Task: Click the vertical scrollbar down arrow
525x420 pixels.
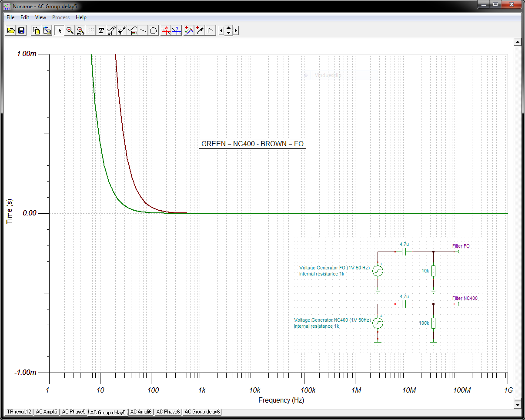Action: click(517, 405)
